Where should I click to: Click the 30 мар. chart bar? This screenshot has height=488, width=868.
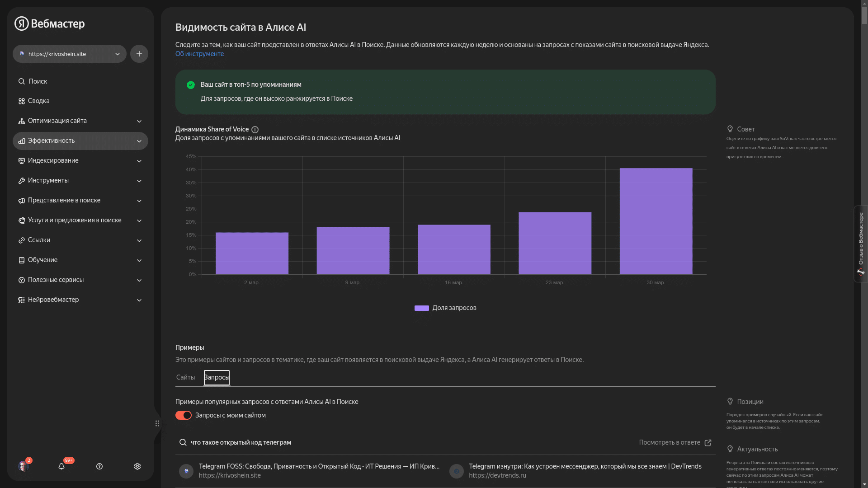[x=656, y=221]
